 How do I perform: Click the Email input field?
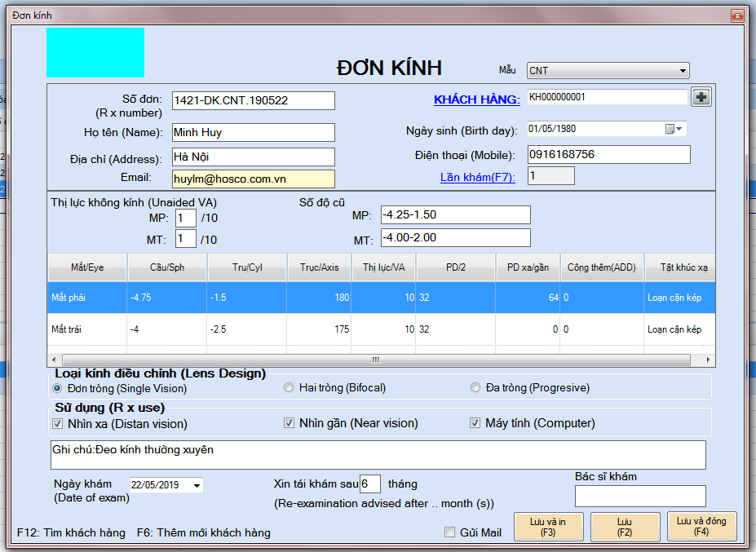coord(253,179)
